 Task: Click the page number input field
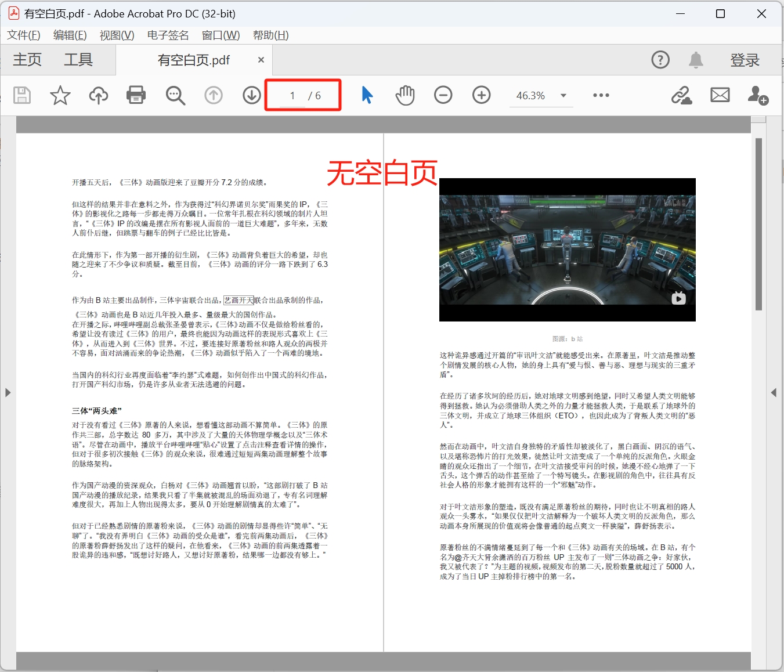292,95
